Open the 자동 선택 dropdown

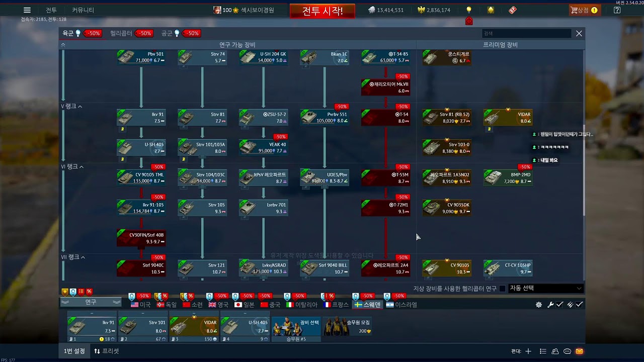(546, 289)
